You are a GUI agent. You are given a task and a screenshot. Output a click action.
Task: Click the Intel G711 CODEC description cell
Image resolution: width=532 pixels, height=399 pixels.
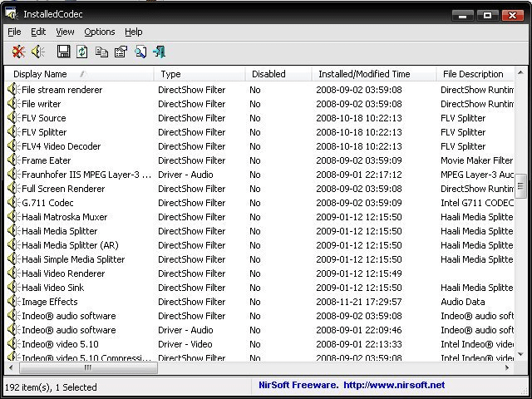click(x=477, y=203)
